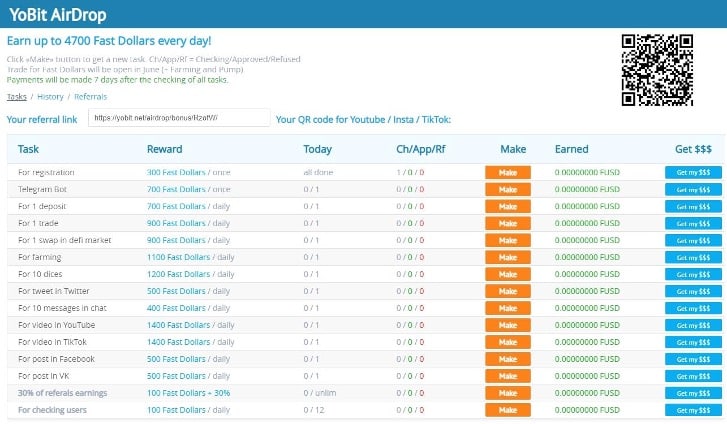Click the QR code image

click(x=657, y=70)
